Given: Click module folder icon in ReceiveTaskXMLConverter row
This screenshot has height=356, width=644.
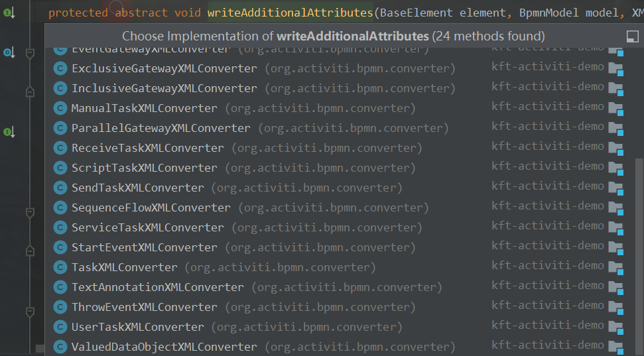Looking at the screenshot, I should (616, 148).
